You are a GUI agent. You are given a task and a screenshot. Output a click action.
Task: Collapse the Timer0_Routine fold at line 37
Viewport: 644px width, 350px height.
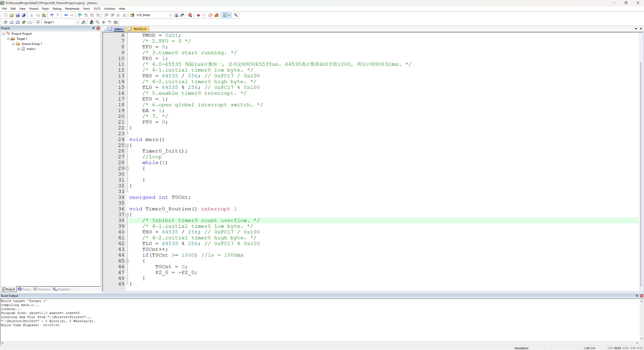[127, 215]
